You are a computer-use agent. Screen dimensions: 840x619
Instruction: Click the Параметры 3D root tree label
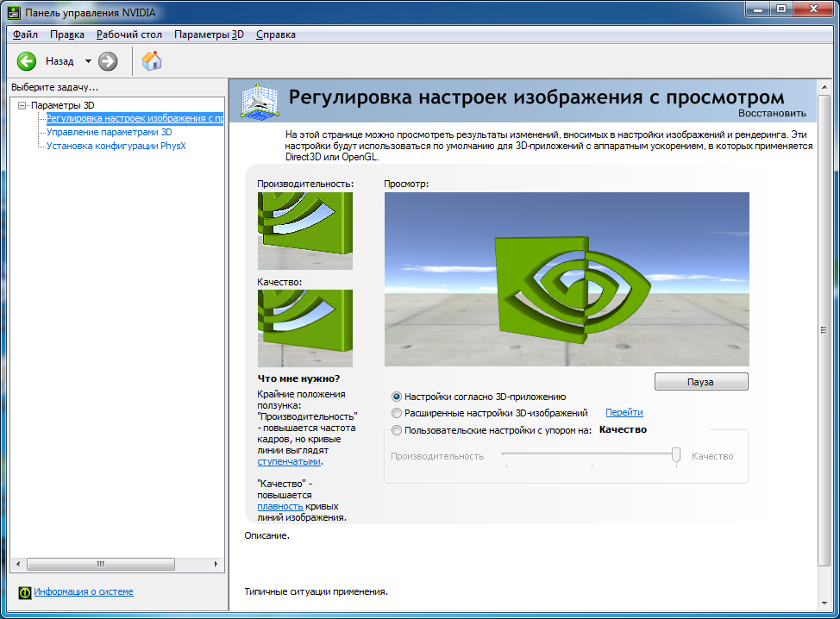(x=63, y=105)
